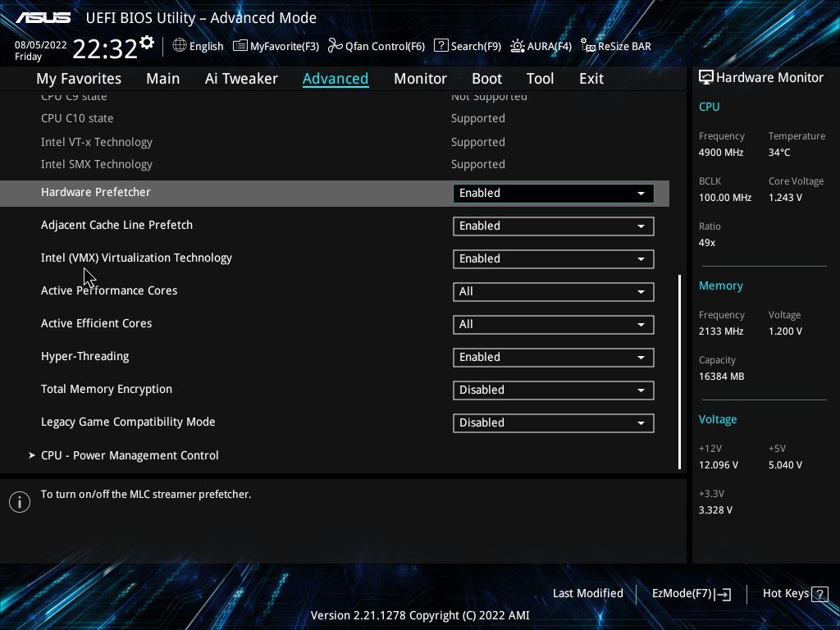Click the Voltage section heading
The width and height of the screenshot is (840, 630).
coord(717,419)
